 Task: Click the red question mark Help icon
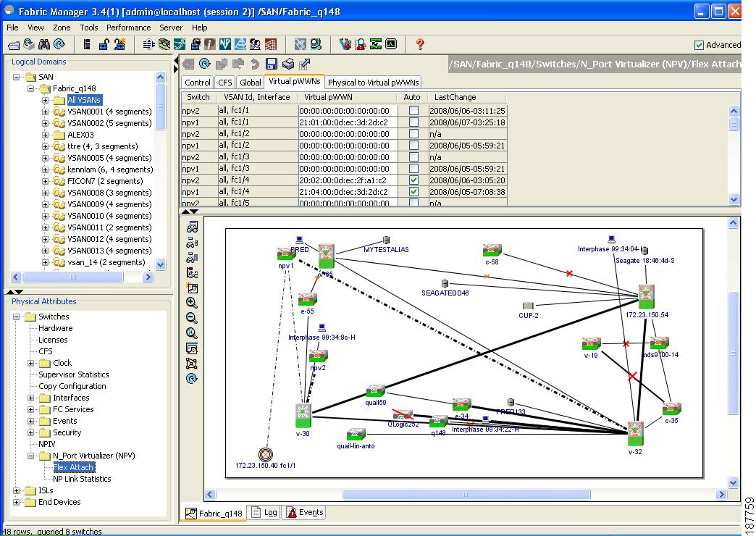(420, 44)
